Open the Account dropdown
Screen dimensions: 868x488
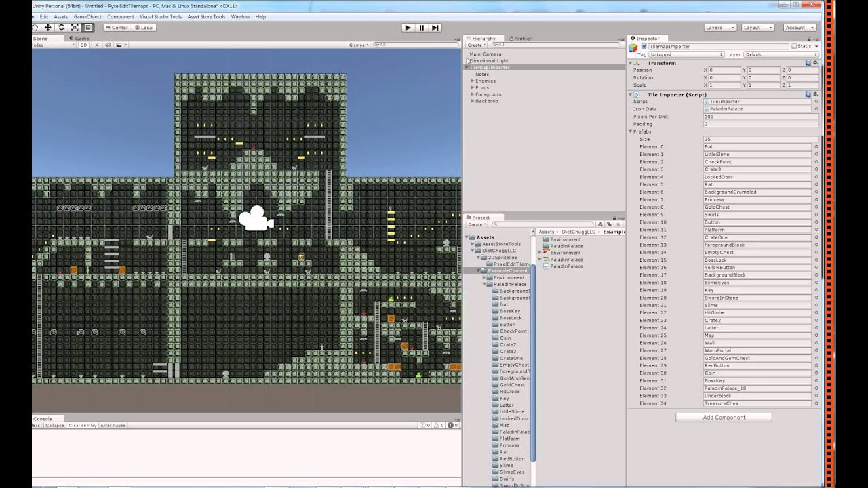point(800,28)
